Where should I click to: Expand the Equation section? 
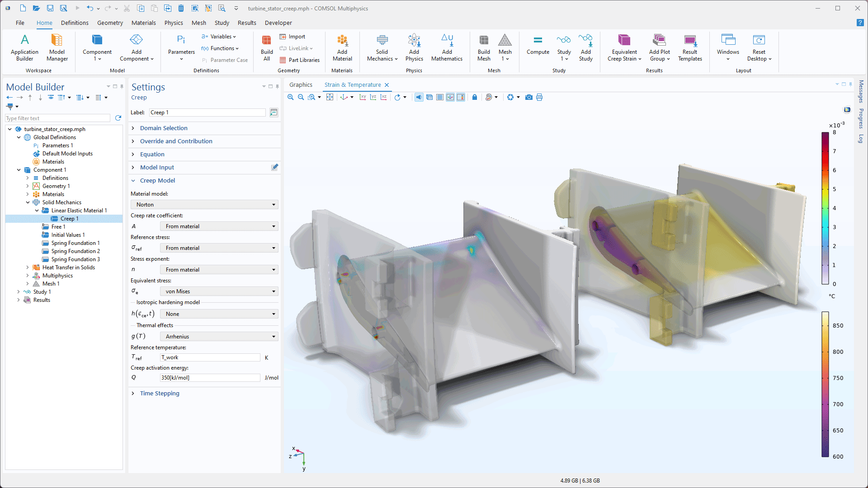(152, 155)
